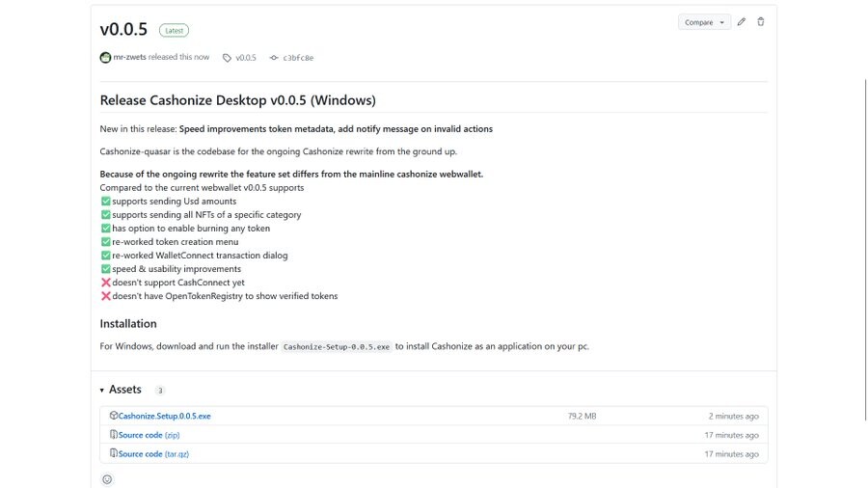Viewport: 868px width, 488px height.
Task: Click the commit icon beside c3bfc8e
Action: coord(274,58)
